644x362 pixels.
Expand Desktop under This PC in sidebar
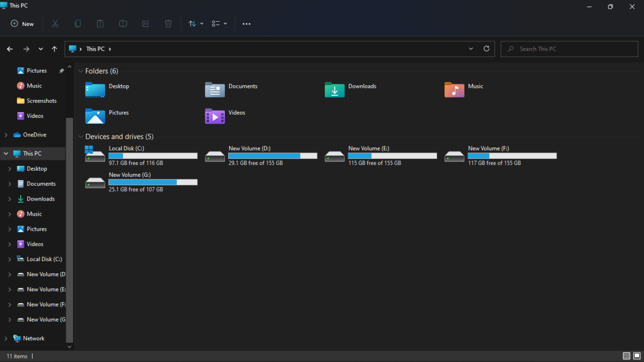click(x=10, y=169)
